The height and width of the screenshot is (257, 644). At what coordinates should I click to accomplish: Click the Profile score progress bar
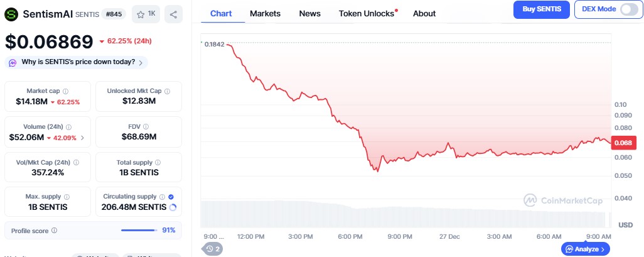click(x=138, y=231)
